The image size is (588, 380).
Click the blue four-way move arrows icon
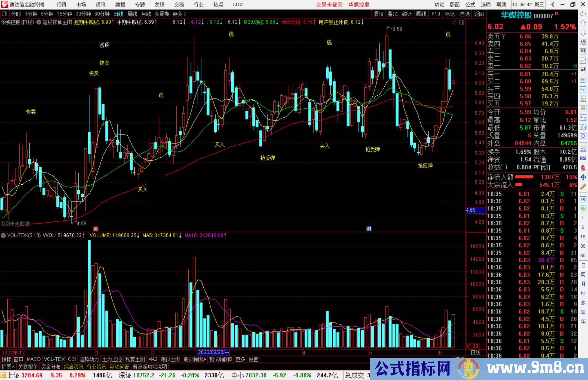(x=583, y=177)
